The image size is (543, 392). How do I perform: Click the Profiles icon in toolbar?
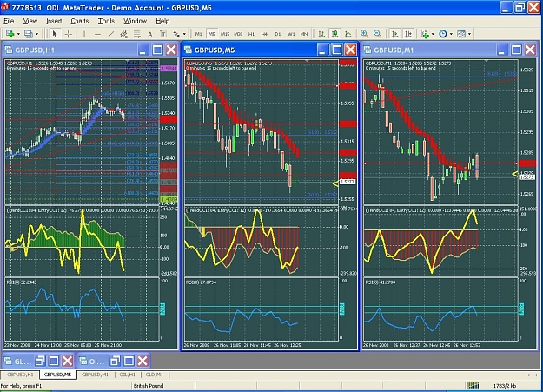[29, 34]
